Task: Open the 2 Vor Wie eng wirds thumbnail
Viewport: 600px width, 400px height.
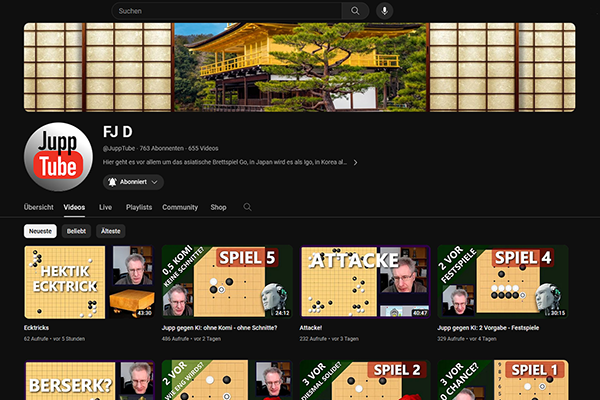Action: click(x=227, y=380)
